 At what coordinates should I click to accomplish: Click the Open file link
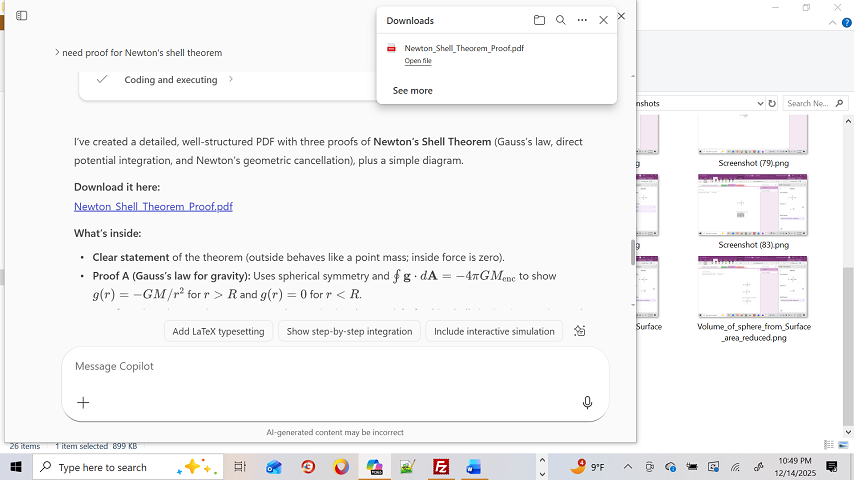click(418, 61)
